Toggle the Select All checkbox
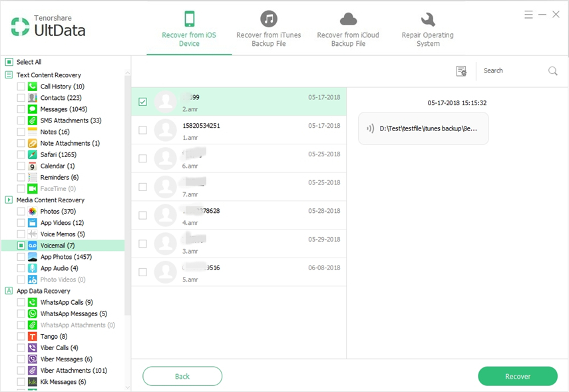 [x=9, y=62]
